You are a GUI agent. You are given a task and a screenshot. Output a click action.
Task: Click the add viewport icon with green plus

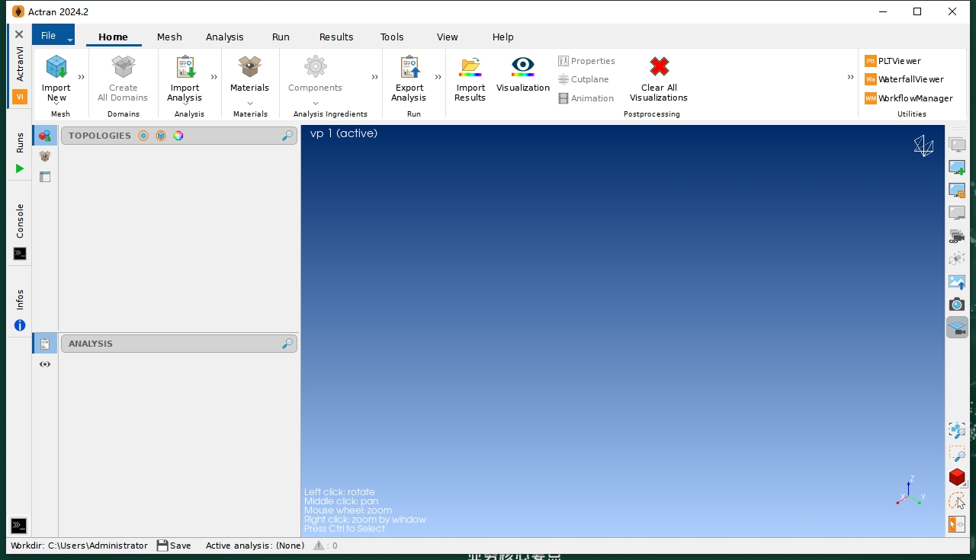[x=957, y=168]
